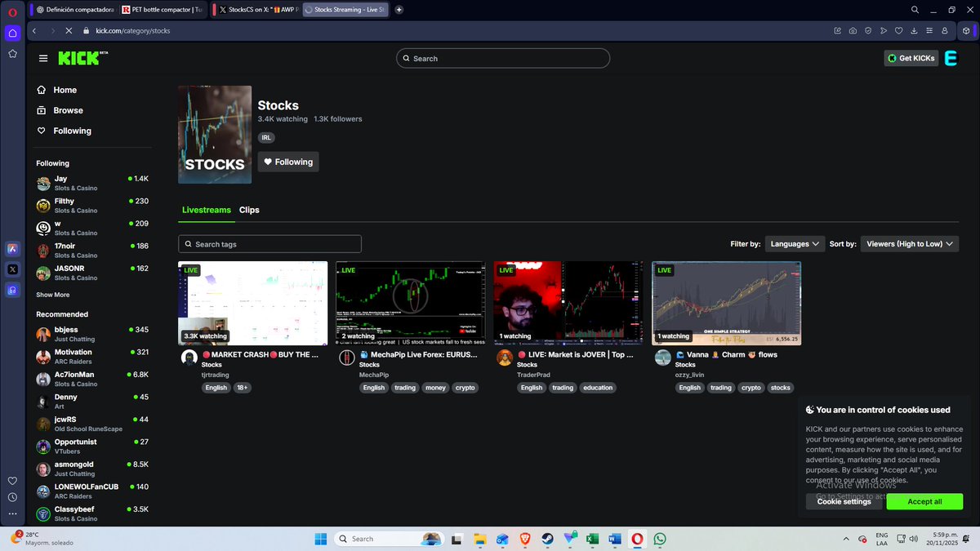
Task: Open the Vanna Charm flows stream thumbnail
Action: tap(726, 303)
